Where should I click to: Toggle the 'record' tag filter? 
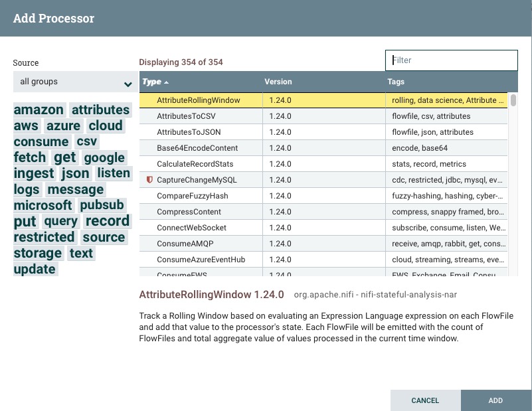pyautogui.click(x=108, y=221)
